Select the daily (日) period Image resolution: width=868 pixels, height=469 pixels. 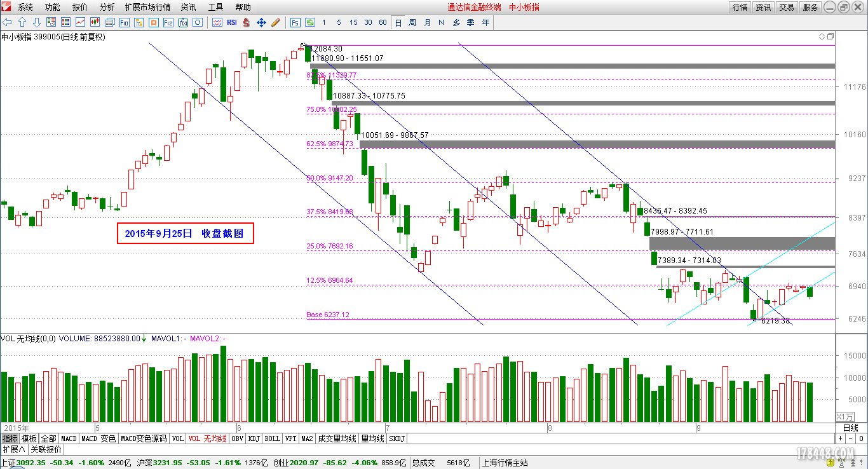pos(398,22)
